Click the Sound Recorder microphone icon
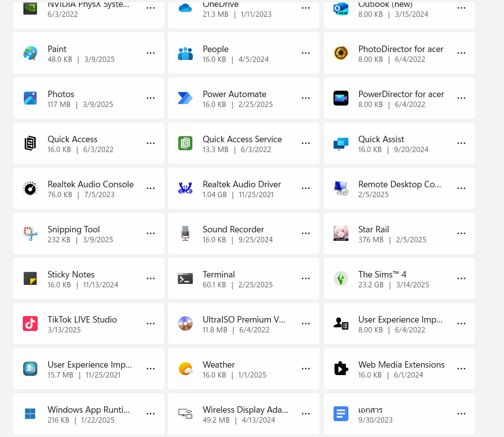504x437 pixels. coord(185,233)
